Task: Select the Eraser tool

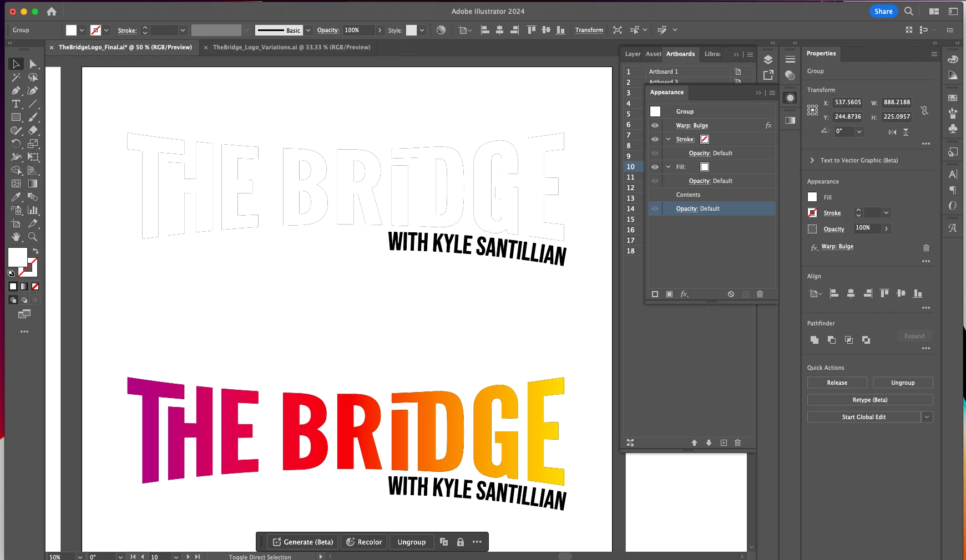Action: pos(33,131)
